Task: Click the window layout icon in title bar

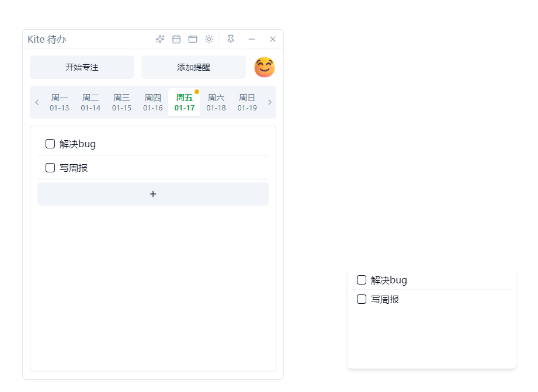Action: point(193,39)
